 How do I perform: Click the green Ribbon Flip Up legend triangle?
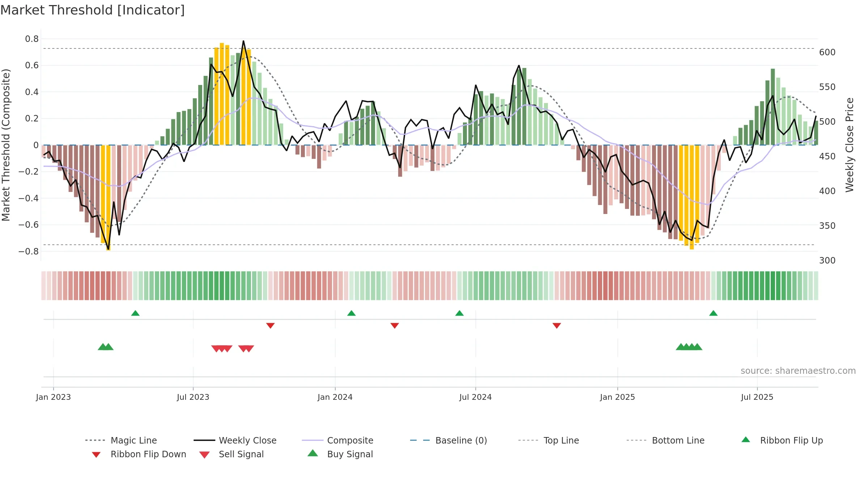click(x=746, y=440)
